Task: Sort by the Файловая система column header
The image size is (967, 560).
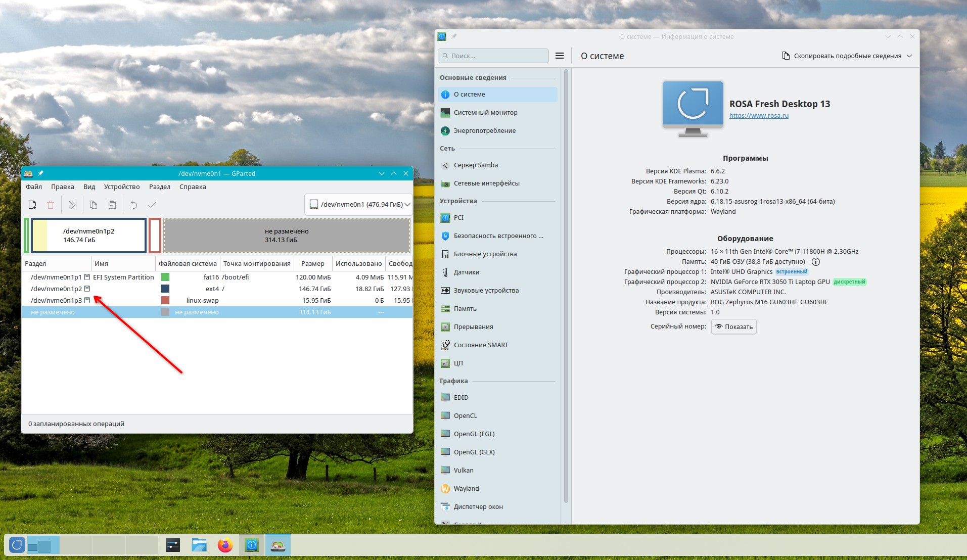Action: coord(188,264)
